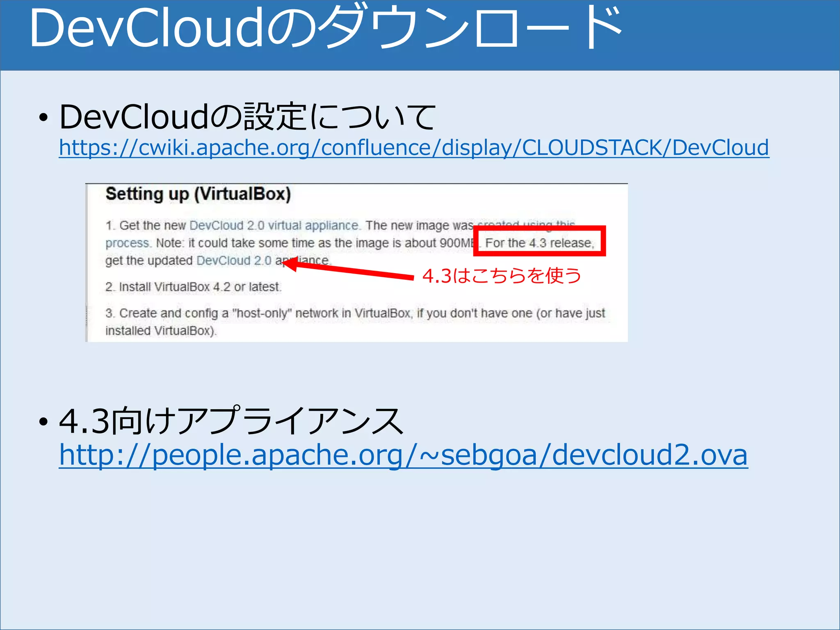840x630 pixels.
Task: Click the 'DevCloud 2.0 virtual appliance' link
Action: 274,226
